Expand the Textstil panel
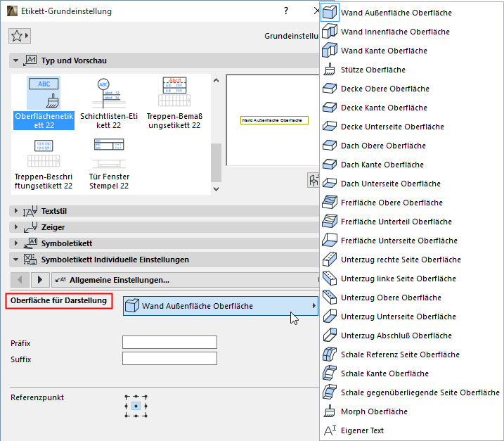This screenshot has height=441, width=504. click(x=15, y=211)
